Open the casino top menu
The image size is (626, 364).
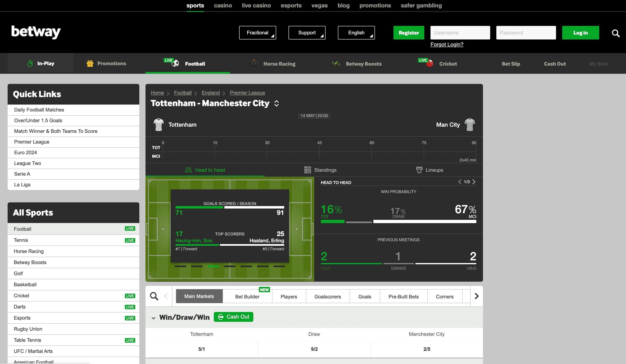point(223,6)
